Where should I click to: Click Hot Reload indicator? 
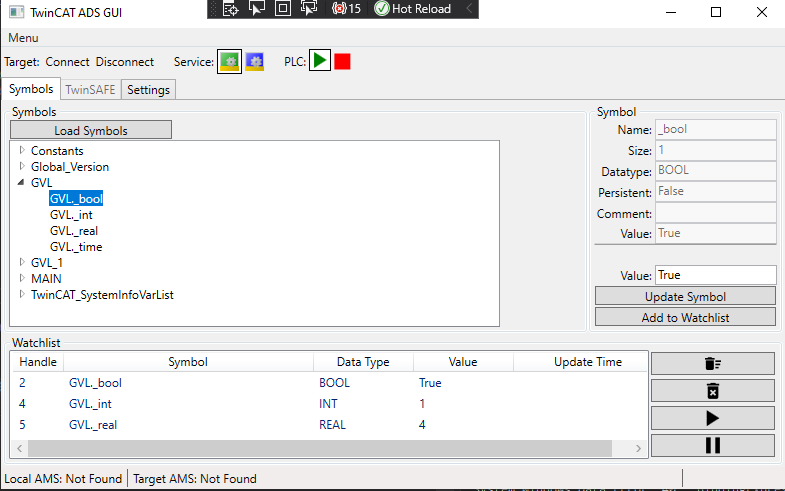413,9
